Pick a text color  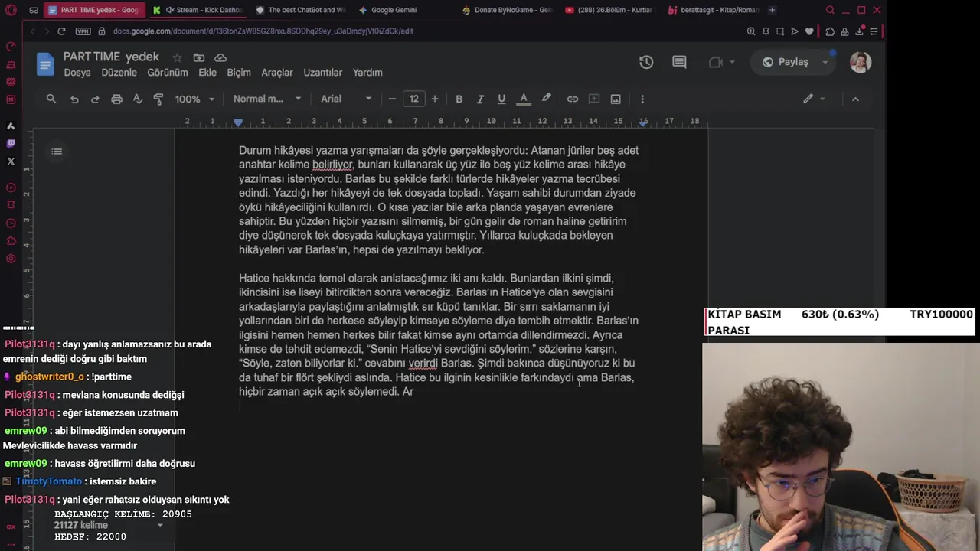click(524, 99)
